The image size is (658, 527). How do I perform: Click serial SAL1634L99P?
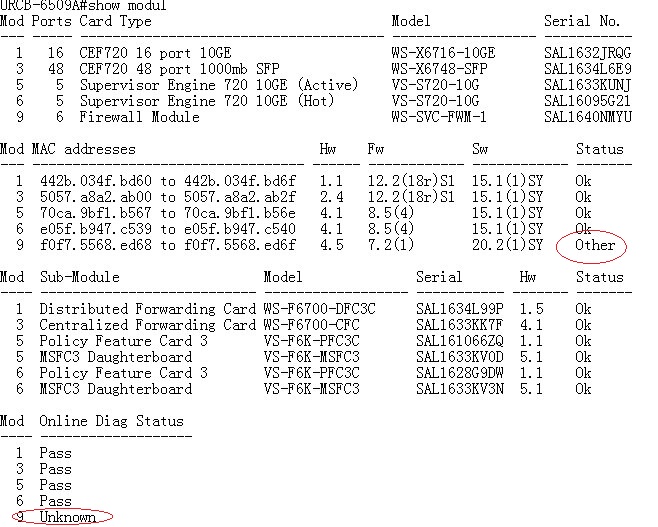(x=460, y=309)
